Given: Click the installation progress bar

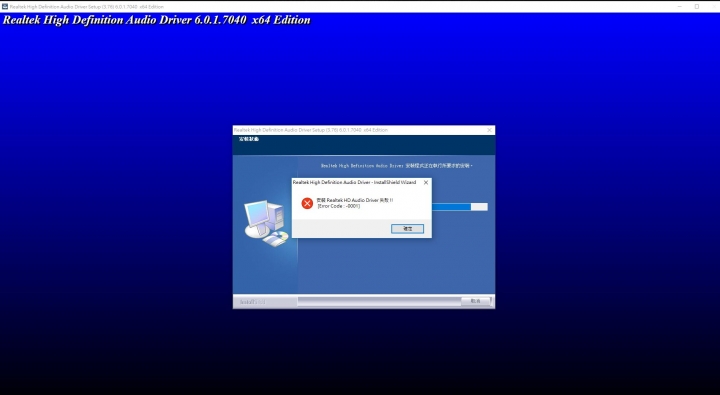Looking at the screenshot, I should (459, 207).
